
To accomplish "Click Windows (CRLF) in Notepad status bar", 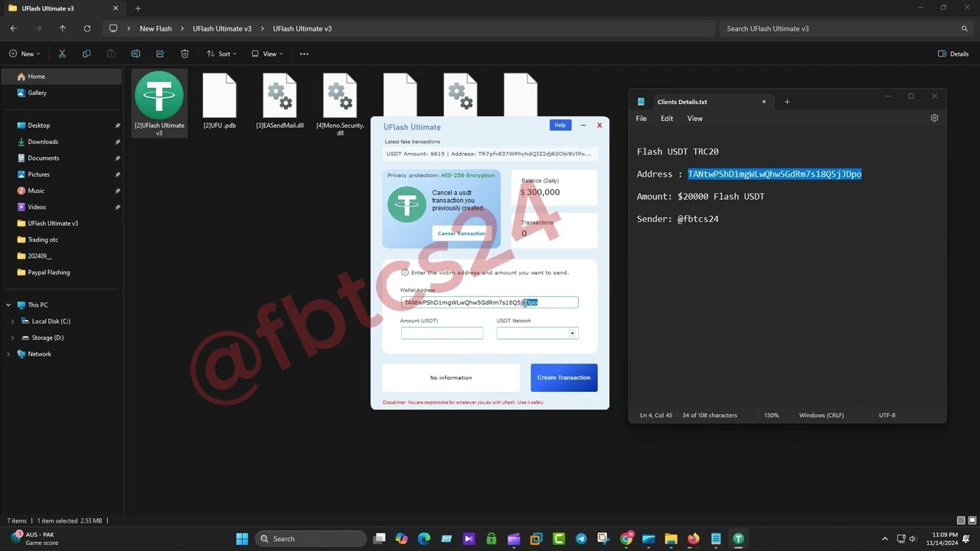I will [822, 416].
